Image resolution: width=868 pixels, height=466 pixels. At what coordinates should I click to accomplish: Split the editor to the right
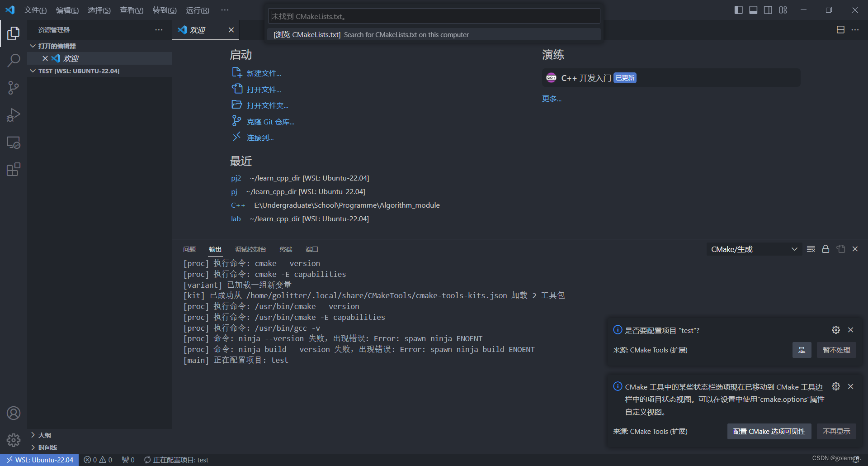click(x=840, y=30)
